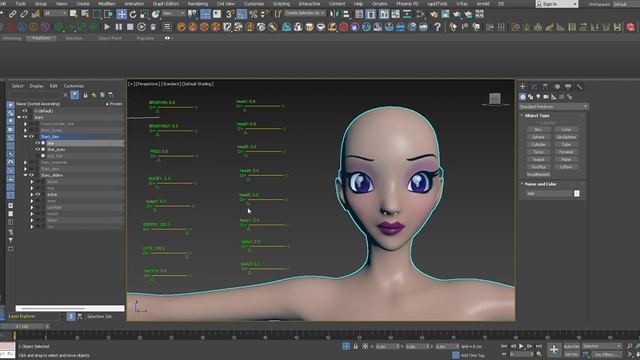Click the Unlink selection icon
Image resolution: width=640 pixels, height=360 pixels.
point(24,14)
